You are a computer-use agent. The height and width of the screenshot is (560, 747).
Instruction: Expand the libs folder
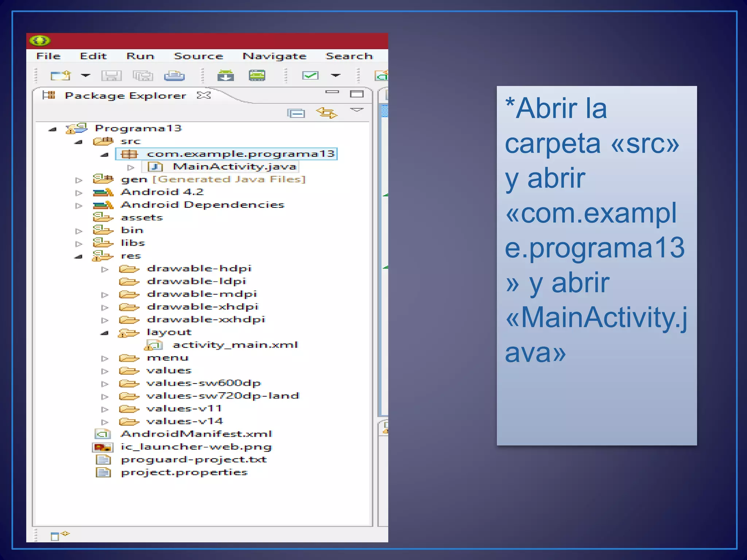[79, 244]
